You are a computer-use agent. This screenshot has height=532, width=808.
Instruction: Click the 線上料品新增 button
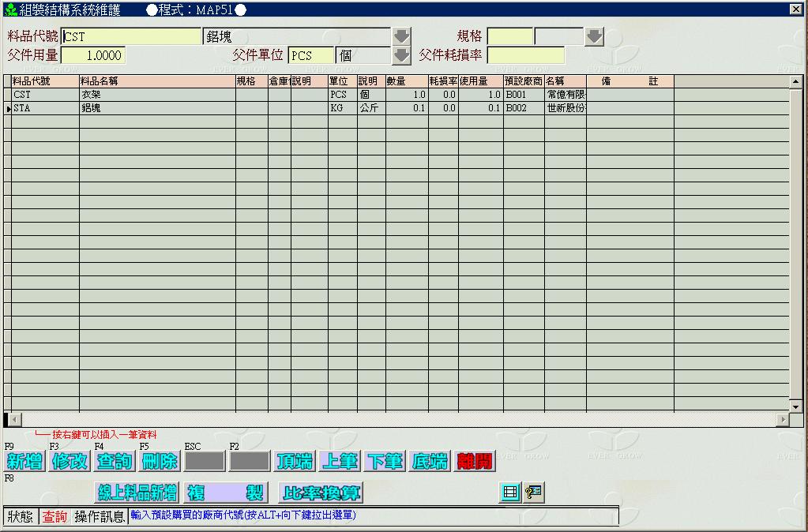137,493
